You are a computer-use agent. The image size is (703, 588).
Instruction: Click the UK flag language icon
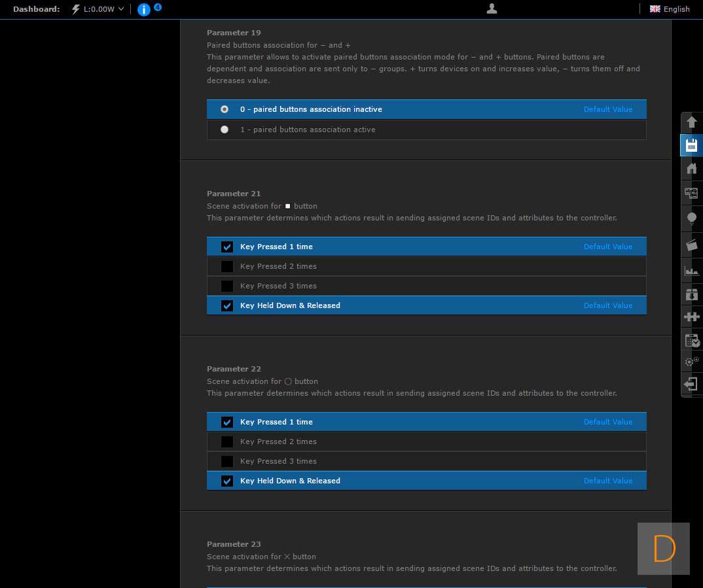pos(655,9)
